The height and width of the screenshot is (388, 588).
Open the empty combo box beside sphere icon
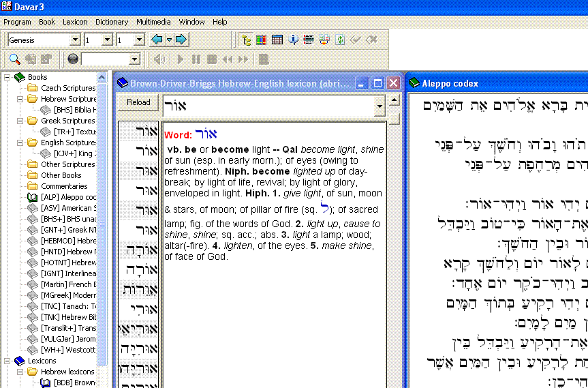pyautogui.click(x=134, y=59)
